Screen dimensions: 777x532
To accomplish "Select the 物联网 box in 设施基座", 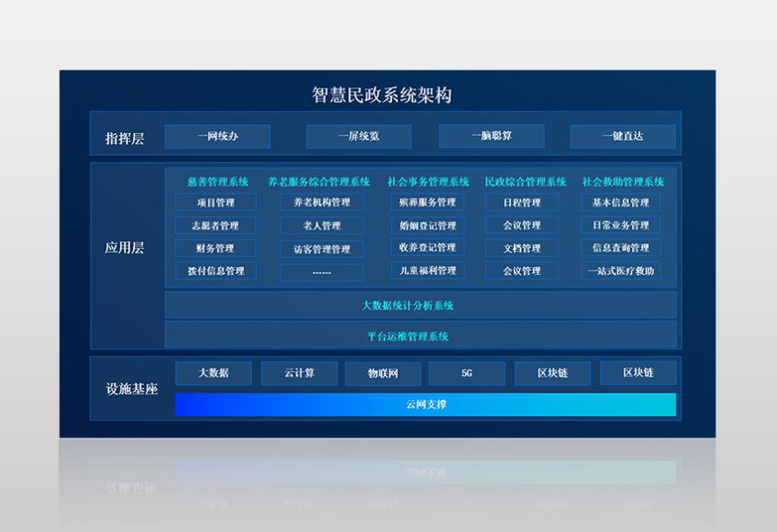I will (382, 373).
